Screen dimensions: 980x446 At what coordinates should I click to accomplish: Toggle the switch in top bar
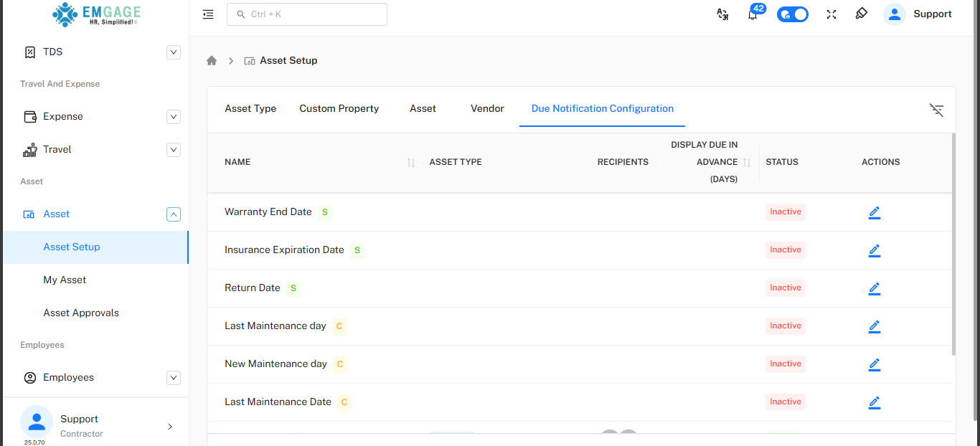[793, 14]
